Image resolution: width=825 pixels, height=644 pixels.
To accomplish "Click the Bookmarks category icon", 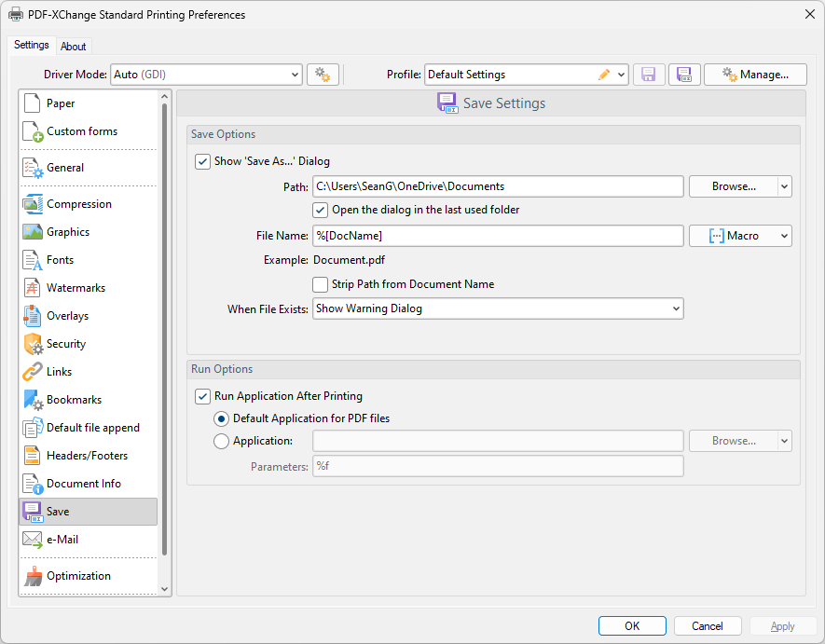I will (x=33, y=400).
